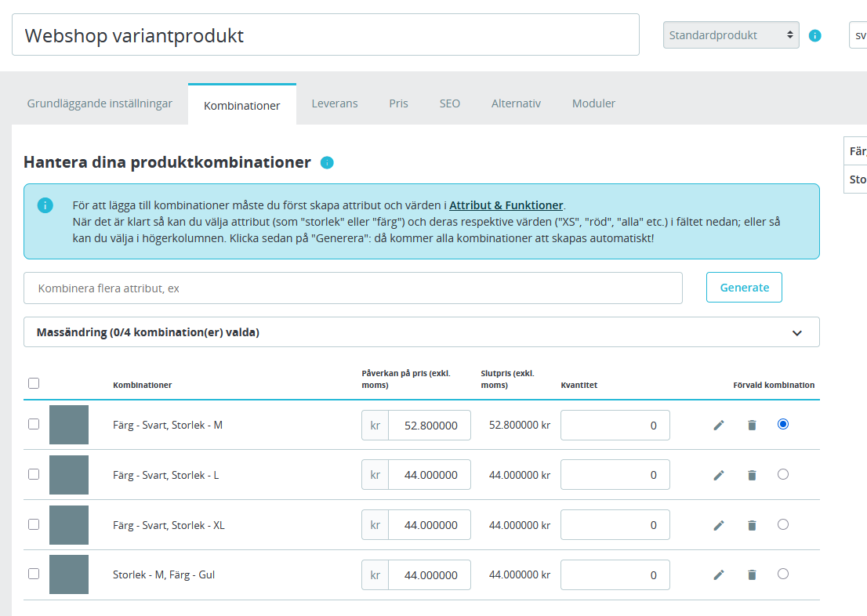
Task: Click info icon next to Hantera dina produktkombinationer
Action: point(327,163)
